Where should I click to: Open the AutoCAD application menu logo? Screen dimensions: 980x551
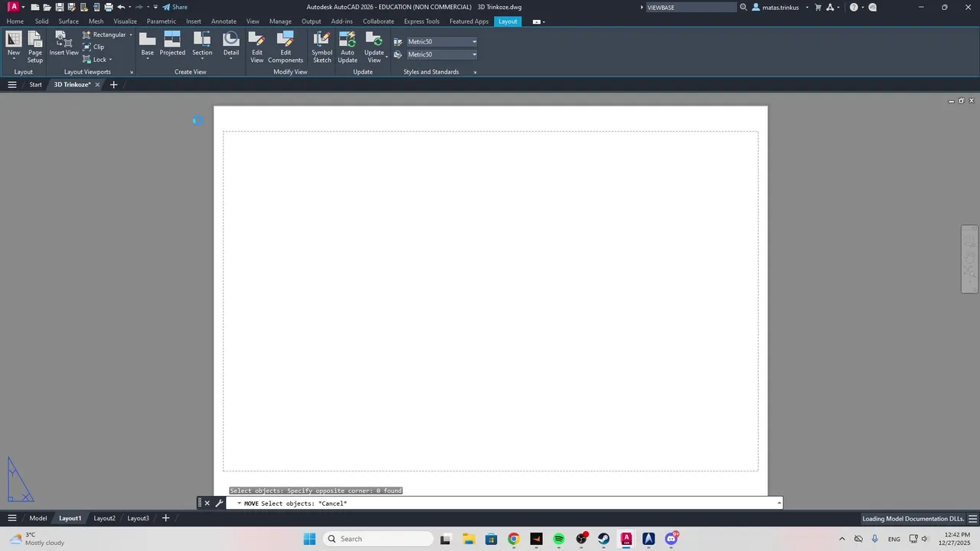tap(13, 7)
